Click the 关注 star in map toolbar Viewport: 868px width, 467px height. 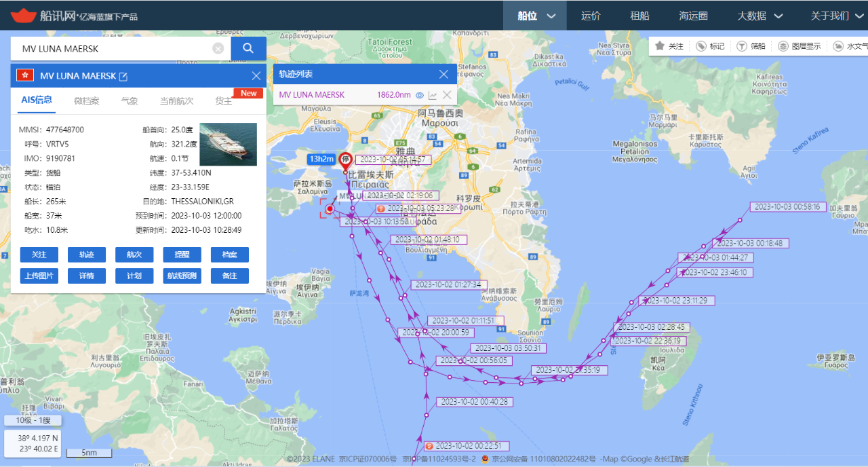pos(669,46)
